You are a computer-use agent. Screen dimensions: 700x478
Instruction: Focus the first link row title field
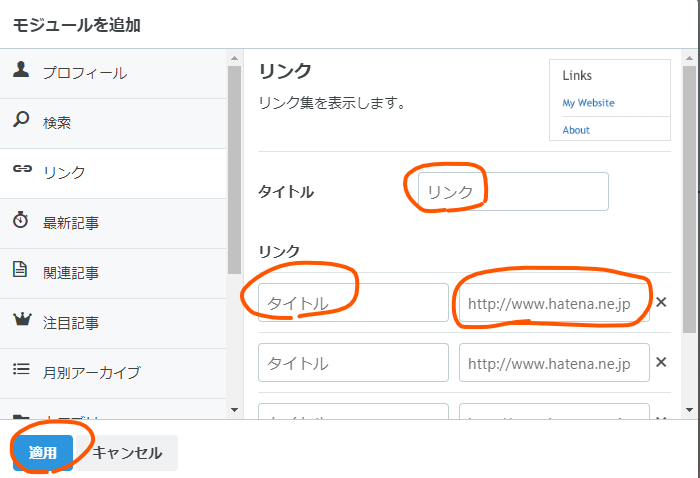353,303
